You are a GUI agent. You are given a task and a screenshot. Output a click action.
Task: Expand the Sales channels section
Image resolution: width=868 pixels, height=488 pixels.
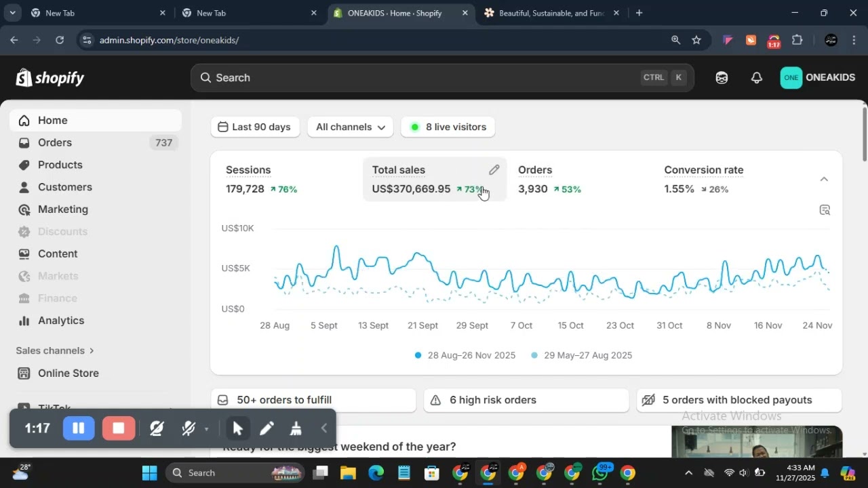55,350
